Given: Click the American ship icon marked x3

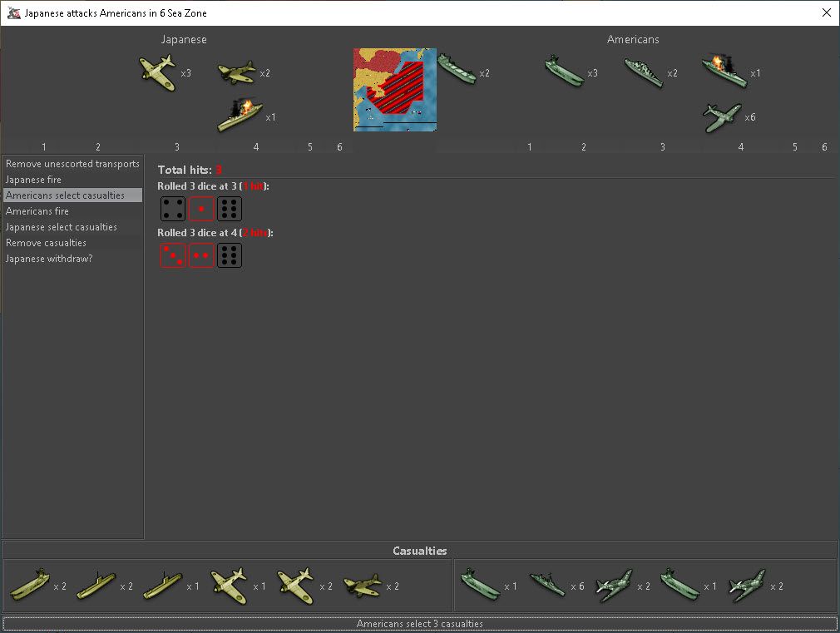Looking at the screenshot, I should (x=565, y=72).
